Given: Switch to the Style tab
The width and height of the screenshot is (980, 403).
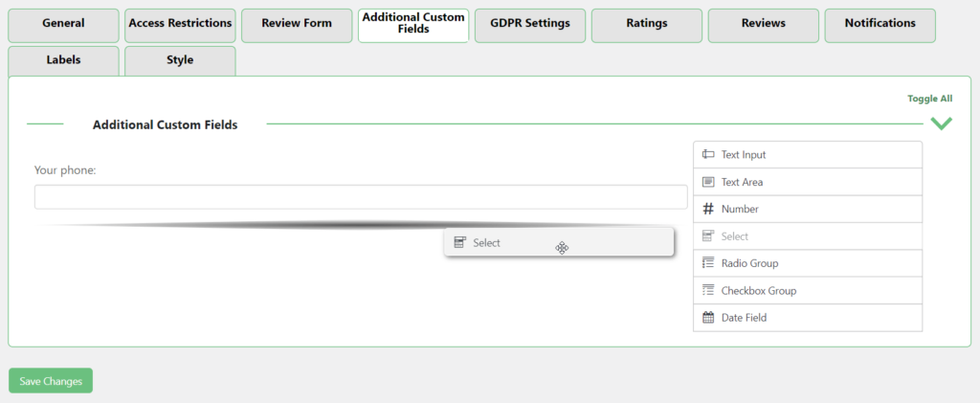Looking at the screenshot, I should [180, 60].
